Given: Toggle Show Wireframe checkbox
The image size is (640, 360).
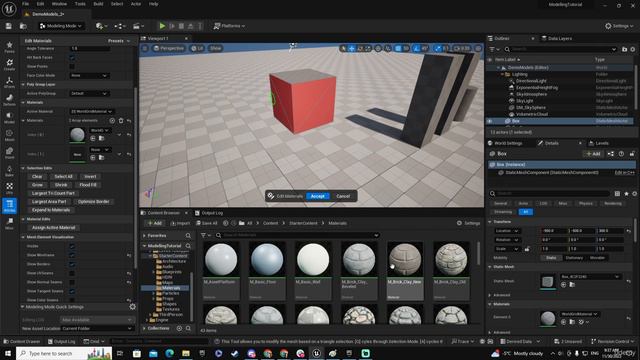Looking at the screenshot, I should click(72, 255).
